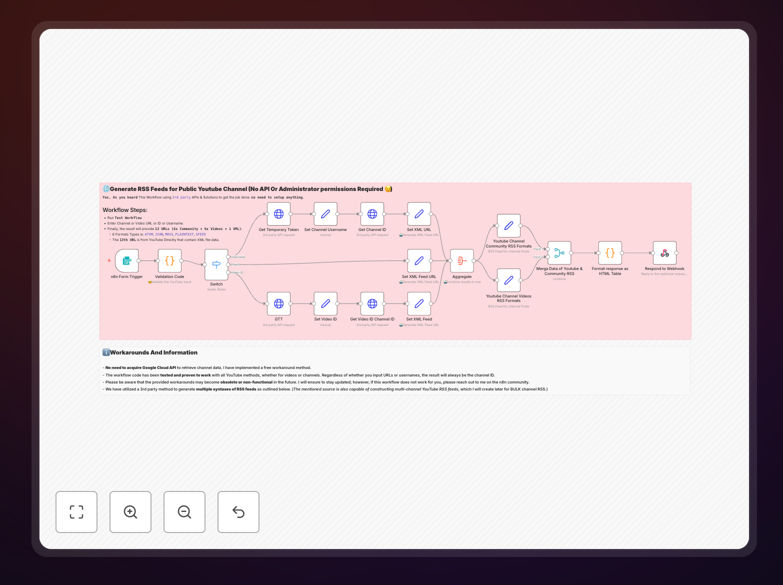Select the n8n Form Trigger node
783x585 pixels.
click(127, 260)
